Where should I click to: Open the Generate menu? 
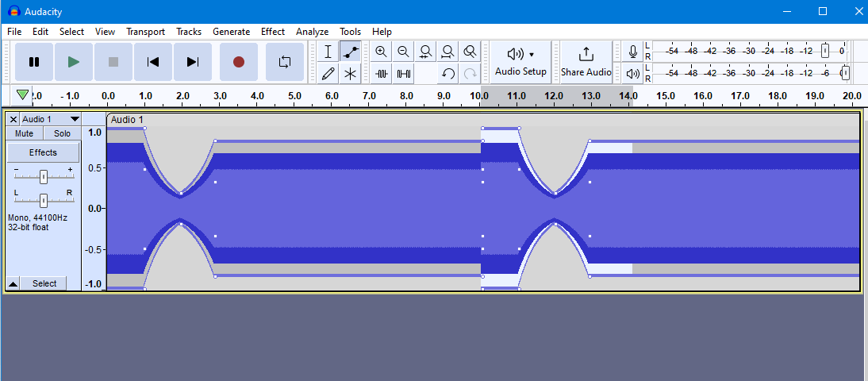pos(232,32)
